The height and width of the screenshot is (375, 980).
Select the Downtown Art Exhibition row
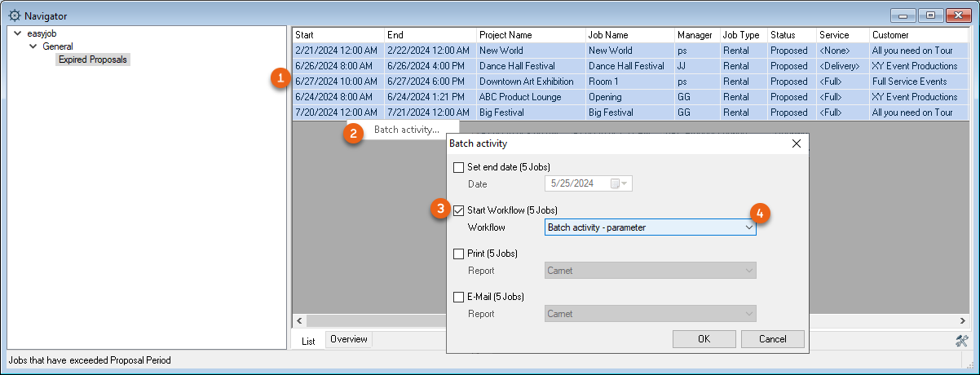click(x=528, y=82)
